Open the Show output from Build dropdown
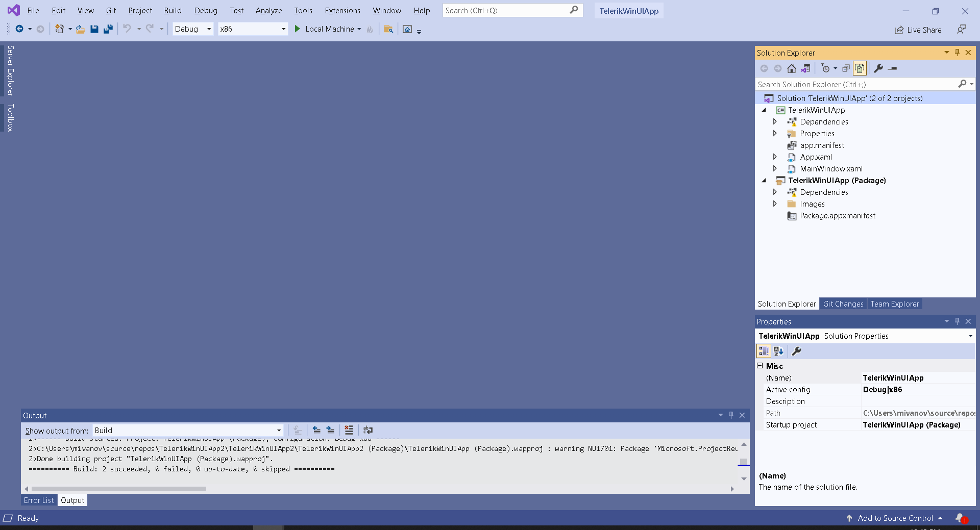 (x=188, y=431)
